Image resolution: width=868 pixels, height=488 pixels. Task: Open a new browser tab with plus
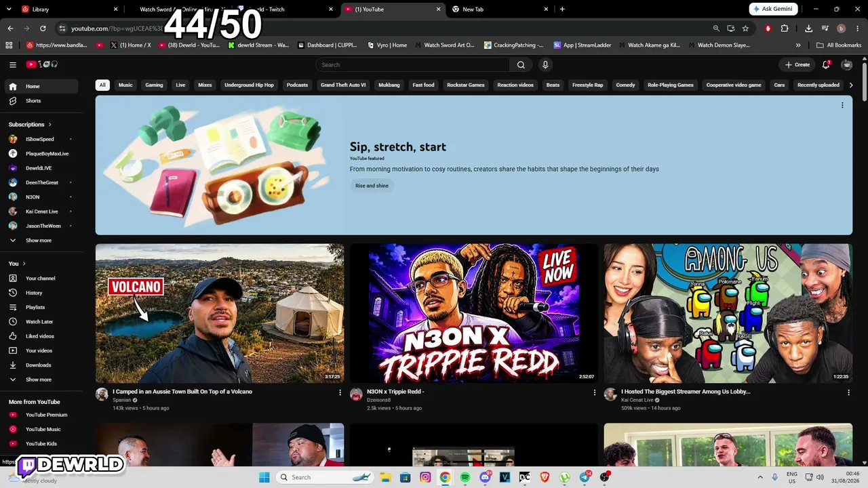(562, 9)
